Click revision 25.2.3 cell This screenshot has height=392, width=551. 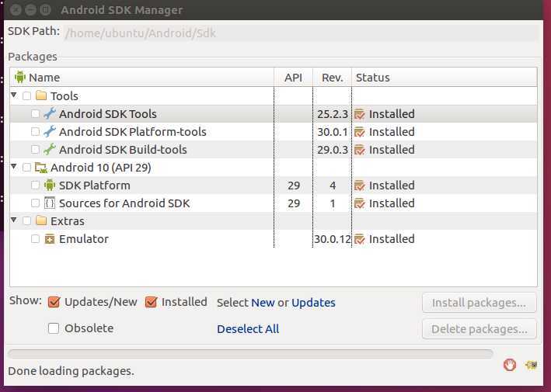(x=333, y=114)
